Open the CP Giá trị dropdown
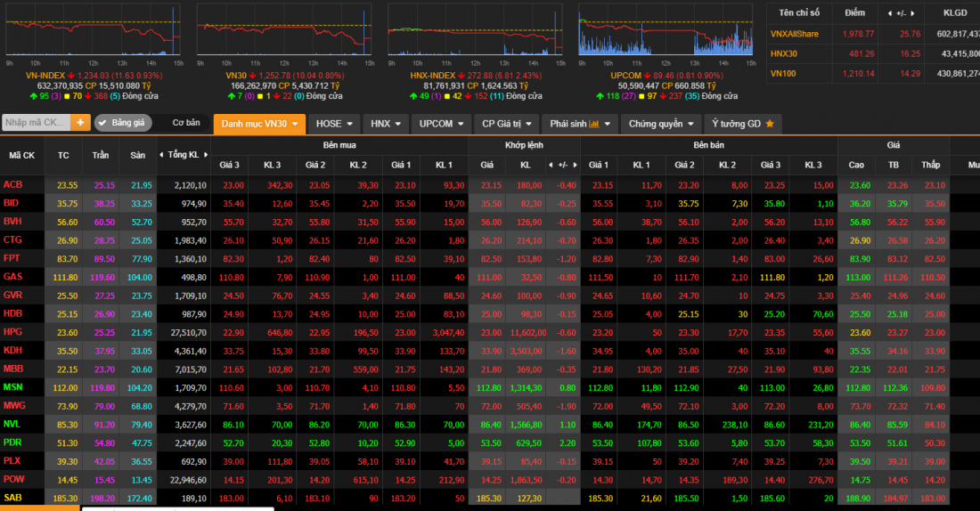The height and width of the screenshot is (511, 980). coord(506,124)
